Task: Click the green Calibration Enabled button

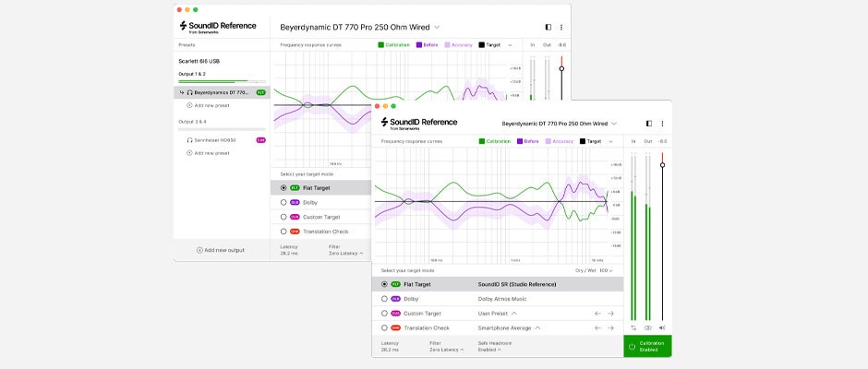Action: [647, 347]
